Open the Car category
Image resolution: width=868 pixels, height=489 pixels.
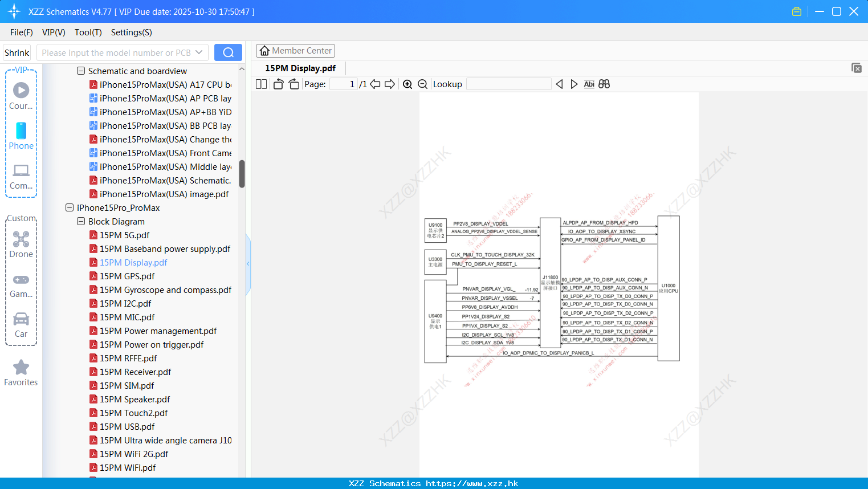[x=21, y=325]
